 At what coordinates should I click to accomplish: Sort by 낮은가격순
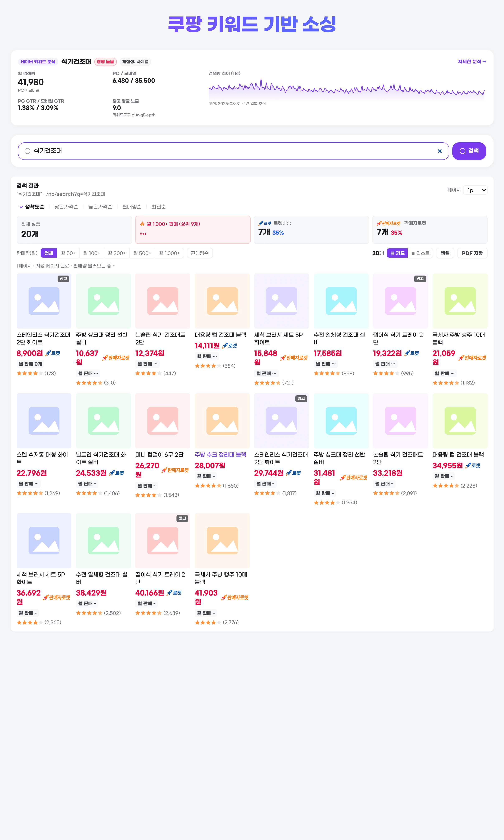click(x=66, y=207)
